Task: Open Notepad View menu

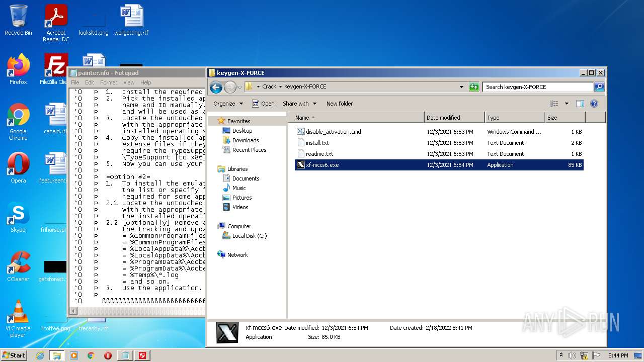Action: pos(129,82)
